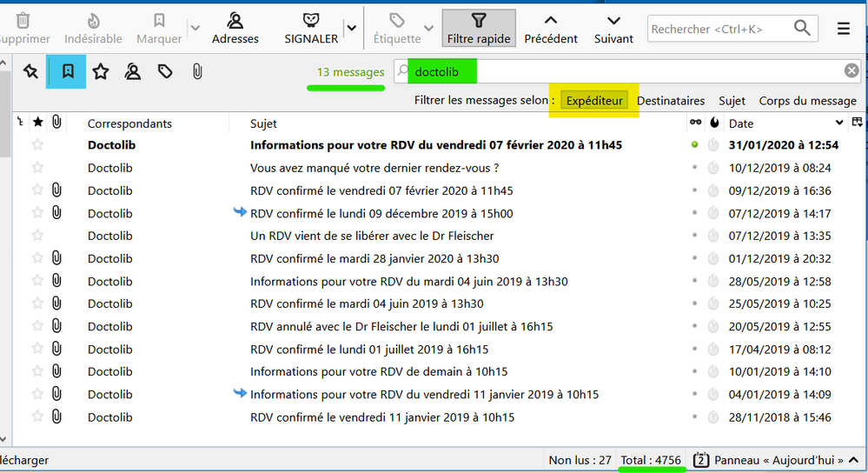Toggle Sujet filter option
The image size is (868, 473).
point(732,101)
